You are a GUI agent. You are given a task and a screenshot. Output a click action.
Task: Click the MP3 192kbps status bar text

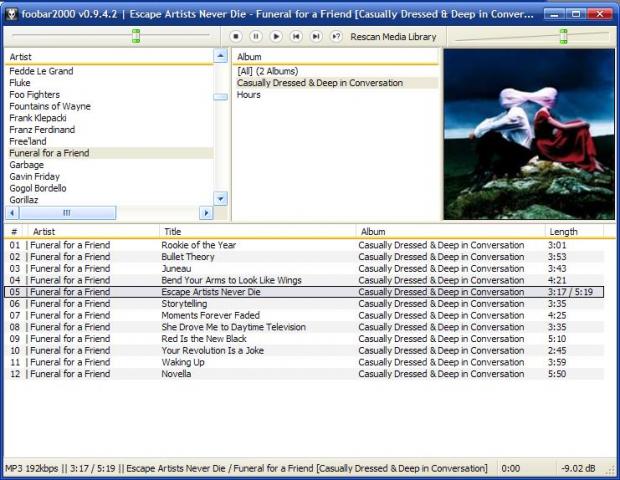pyautogui.click(x=31, y=469)
